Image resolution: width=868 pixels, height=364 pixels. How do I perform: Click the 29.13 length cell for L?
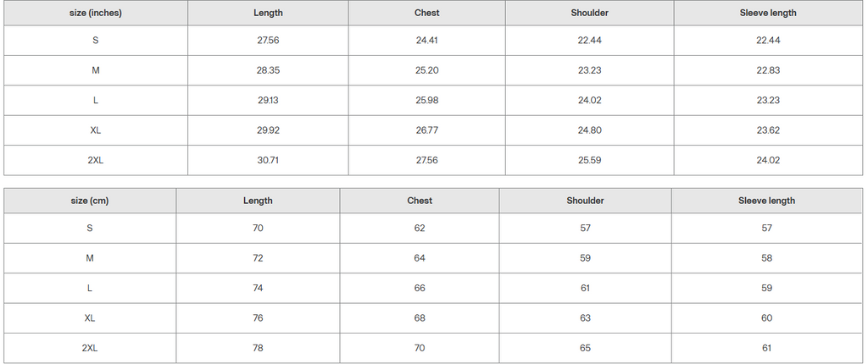point(268,101)
